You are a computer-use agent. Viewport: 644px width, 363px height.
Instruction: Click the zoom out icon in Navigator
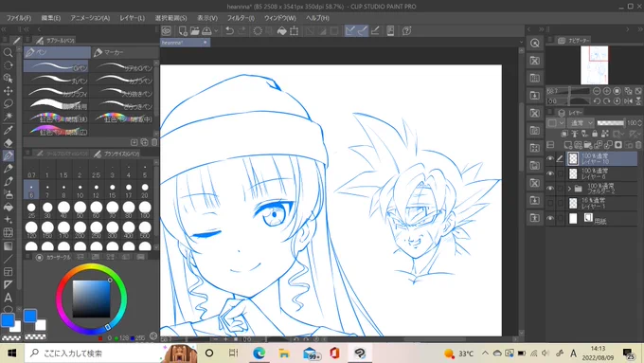coord(597,91)
